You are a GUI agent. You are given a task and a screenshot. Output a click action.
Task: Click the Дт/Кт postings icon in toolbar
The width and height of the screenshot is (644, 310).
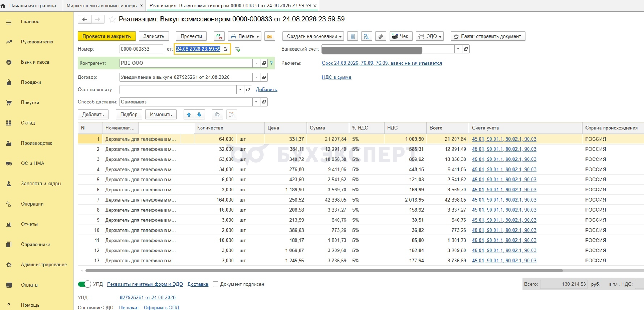(219, 36)
